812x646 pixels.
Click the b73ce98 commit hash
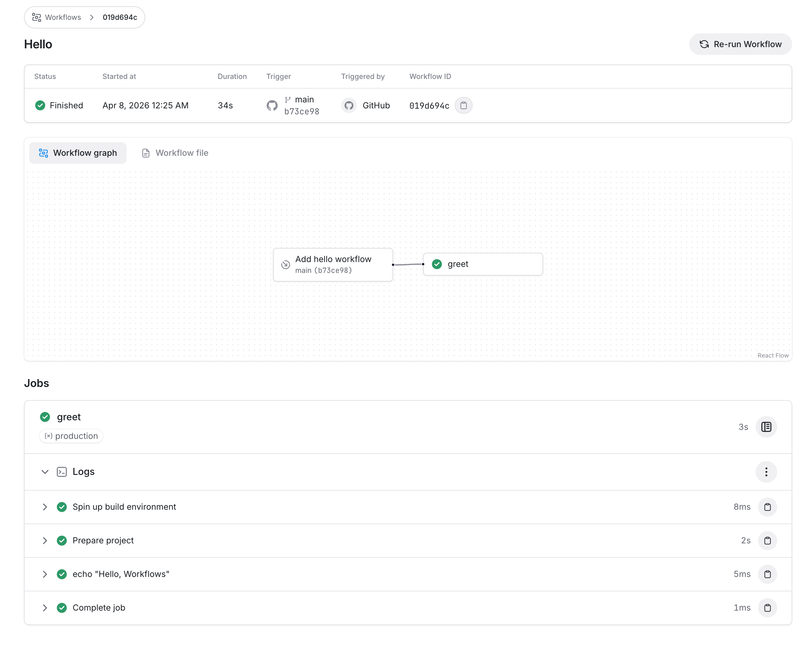(x=302, y=111)
